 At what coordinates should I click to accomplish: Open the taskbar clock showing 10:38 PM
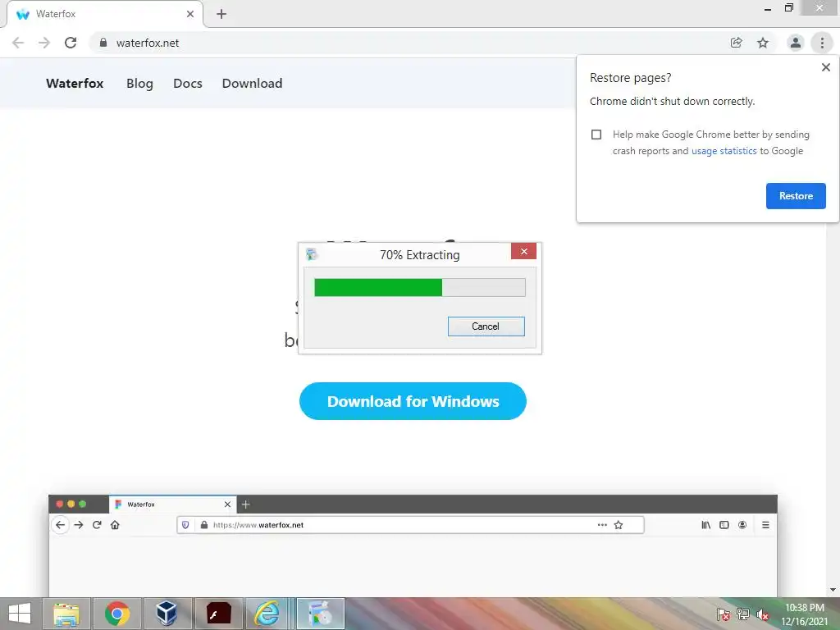pyautogui.click(x=804, y=614)
